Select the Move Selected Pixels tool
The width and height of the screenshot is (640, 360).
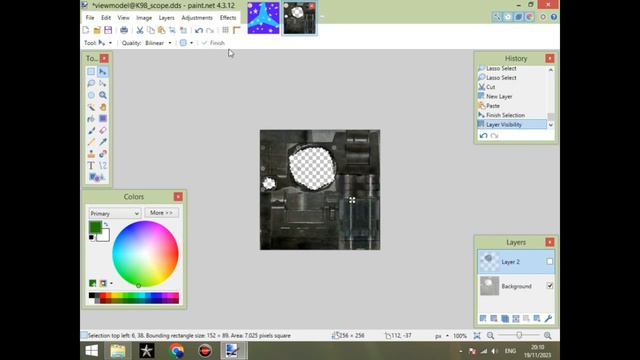(103, 72)
